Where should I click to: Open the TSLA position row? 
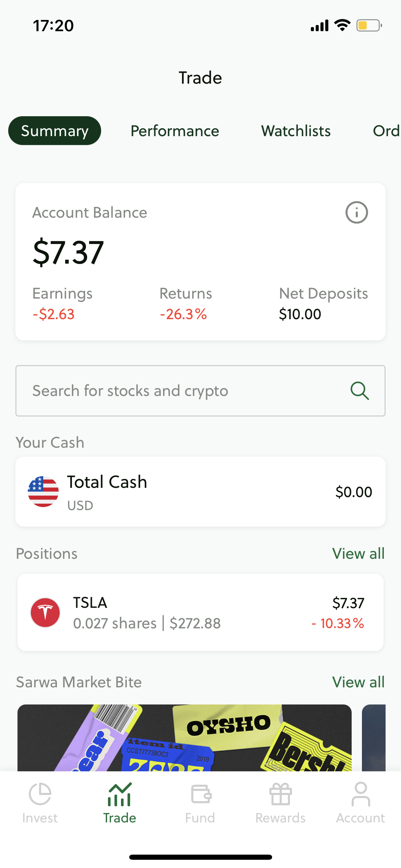coord(200,613)
